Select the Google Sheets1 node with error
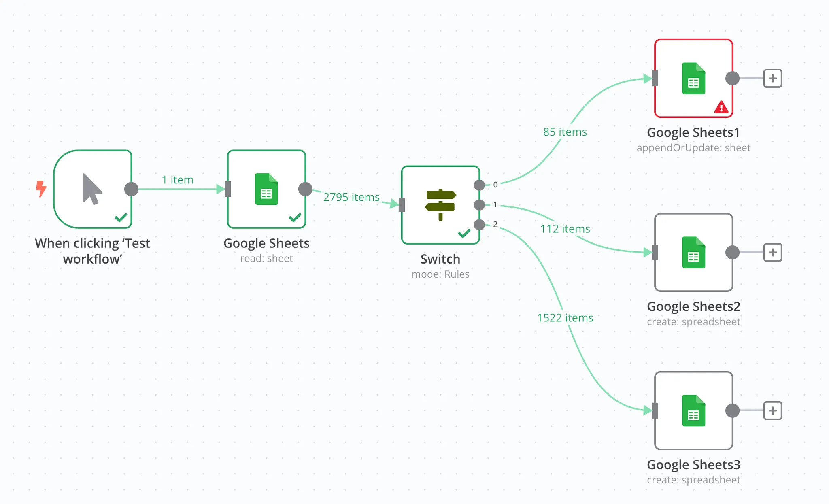 (x=693, y=78)
